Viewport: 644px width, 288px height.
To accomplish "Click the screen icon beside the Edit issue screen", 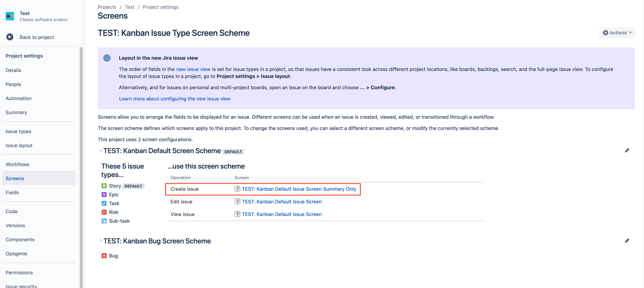I will (237, 202).
